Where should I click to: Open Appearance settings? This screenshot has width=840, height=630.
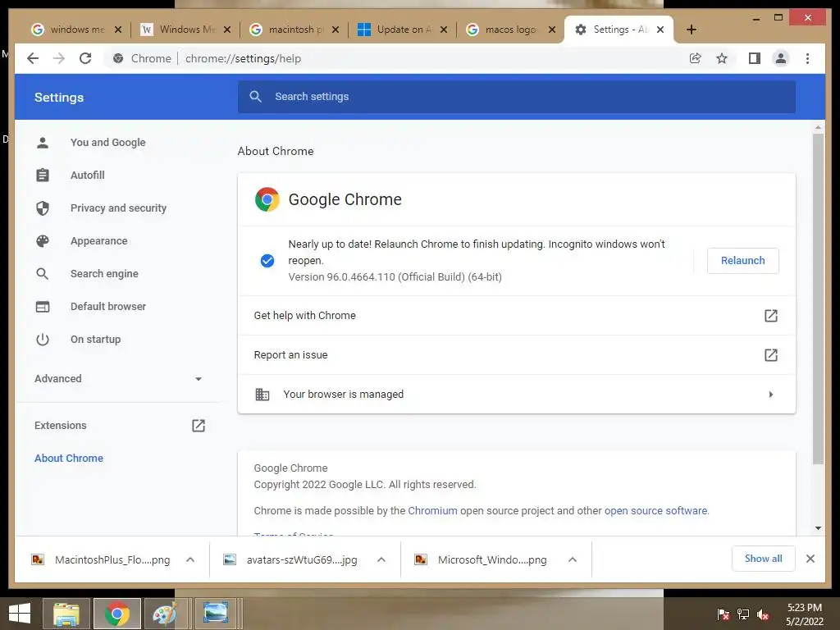tap(99, 241)
